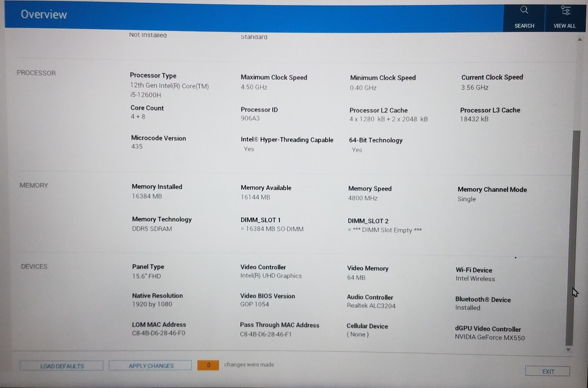Click the DIMM_SLOT 2 label
Viewport: 588px width, 388px height.
[368, 221]
